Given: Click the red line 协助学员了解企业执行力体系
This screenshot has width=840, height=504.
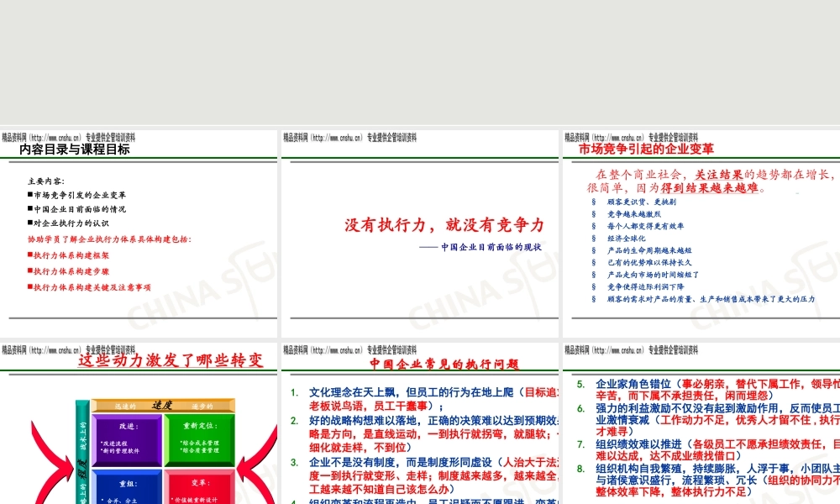Looking at the screenshot, I should (x=109, y=239).
